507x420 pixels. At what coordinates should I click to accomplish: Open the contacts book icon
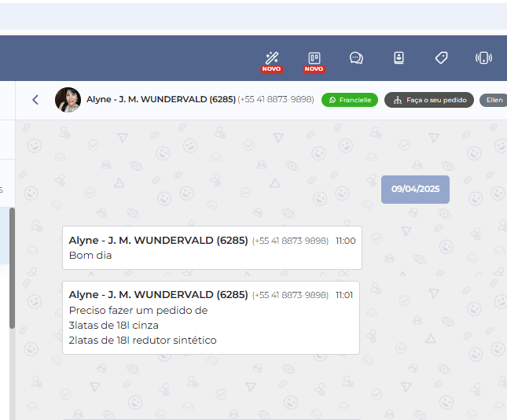399,57
